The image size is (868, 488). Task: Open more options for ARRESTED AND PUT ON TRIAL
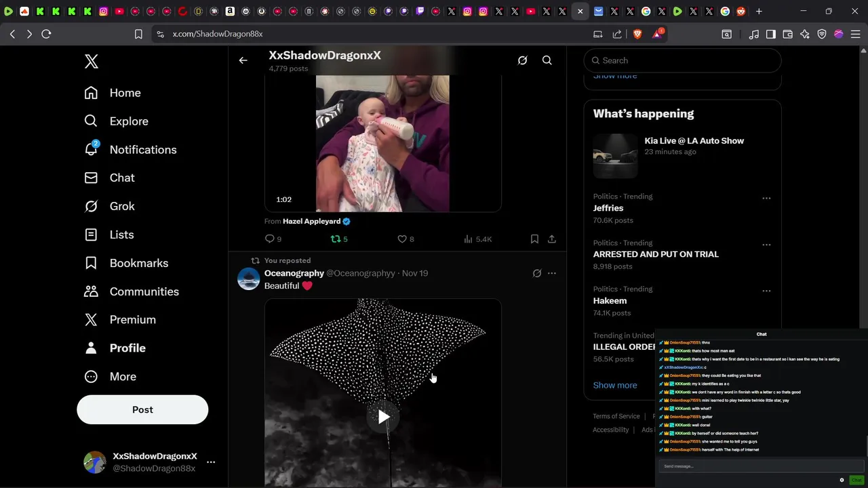click(766, 245)
